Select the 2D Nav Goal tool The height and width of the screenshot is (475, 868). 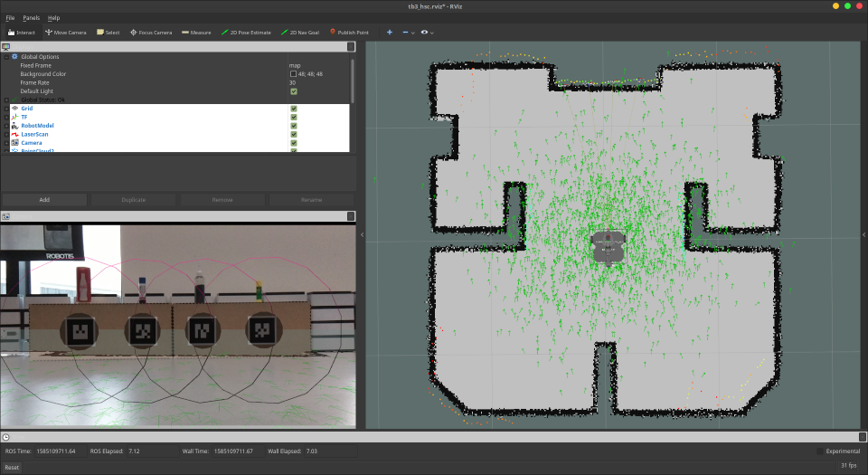[x=300, y=33]
